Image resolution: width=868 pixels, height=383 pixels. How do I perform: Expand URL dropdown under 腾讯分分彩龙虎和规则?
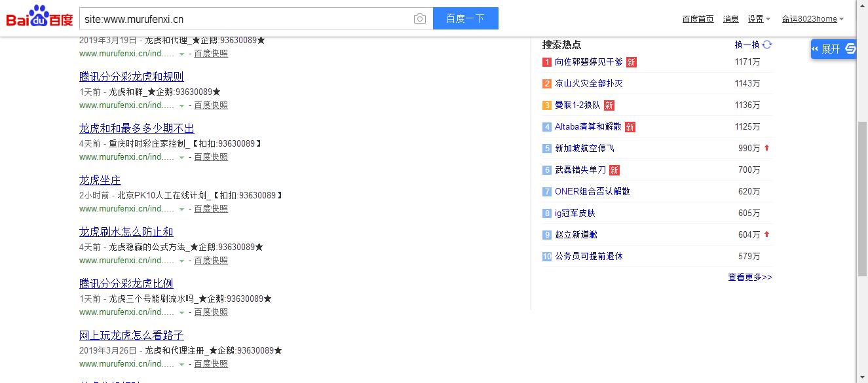(x=182, y=106)
